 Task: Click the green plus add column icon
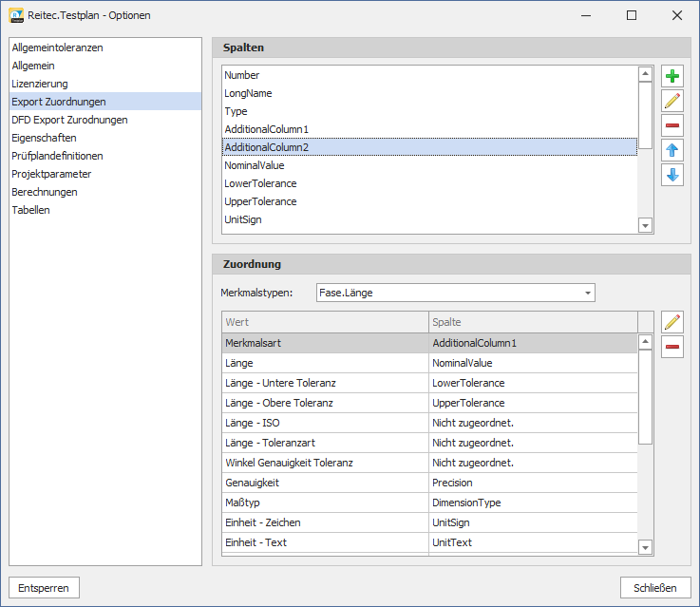(x=672, y=77)
